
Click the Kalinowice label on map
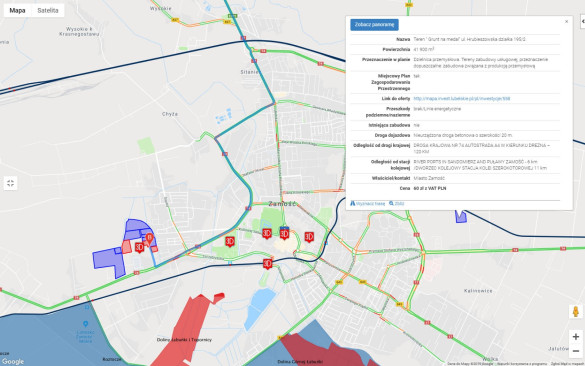[x=478, y=291]
